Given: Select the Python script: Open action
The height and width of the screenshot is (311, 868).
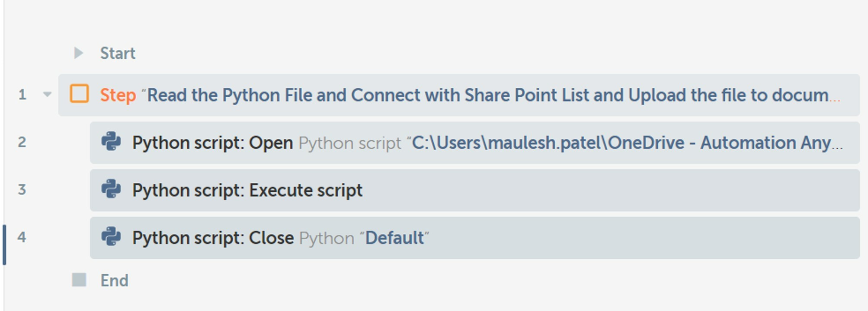Looking at the screenshot, I should pyautogui.click(x=212, y=143).
